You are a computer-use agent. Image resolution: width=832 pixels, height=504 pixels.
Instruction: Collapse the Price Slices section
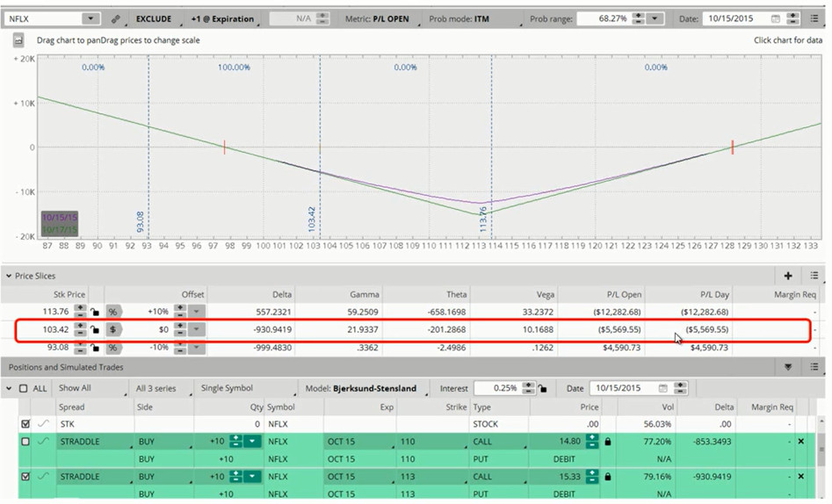tap(9, 276)
